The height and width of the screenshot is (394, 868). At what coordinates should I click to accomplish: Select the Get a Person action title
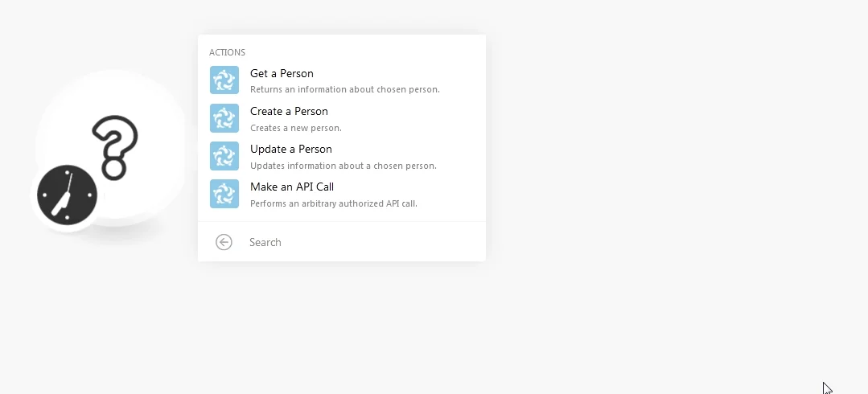click(x=282, y=73)
